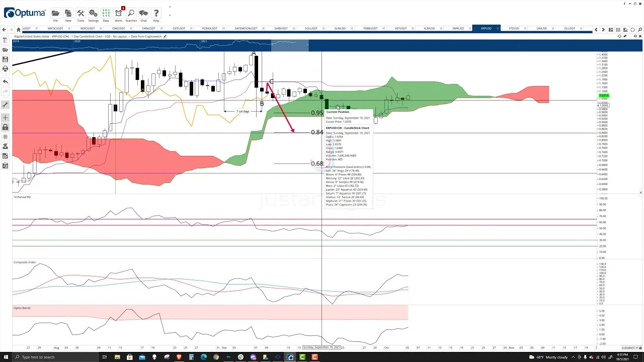Image resolution: width=644 pixels, height=362 pixels.
Task: Click the clipboard checklist icon in sidebar
Action: (x=5, y=165)
